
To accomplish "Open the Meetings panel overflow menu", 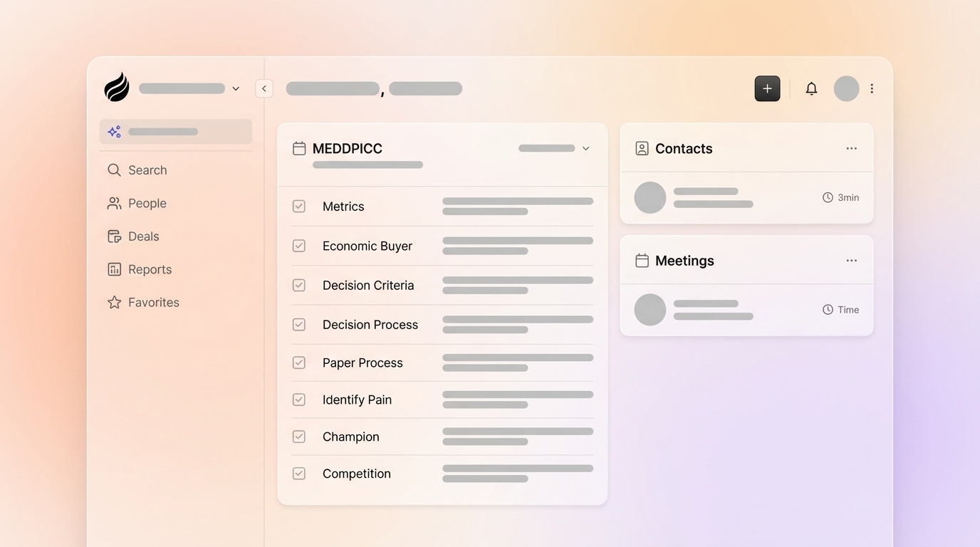I will pos(851,260).
